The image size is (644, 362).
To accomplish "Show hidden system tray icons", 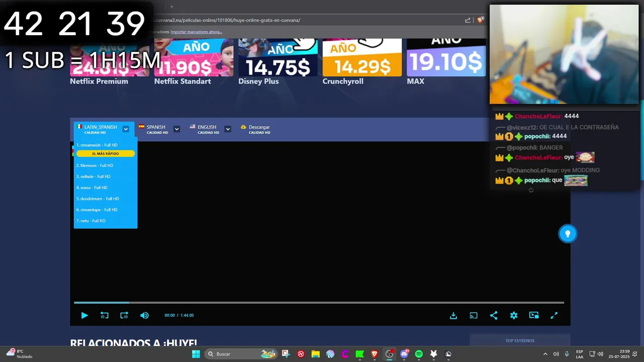I will (x=545, y=354).
